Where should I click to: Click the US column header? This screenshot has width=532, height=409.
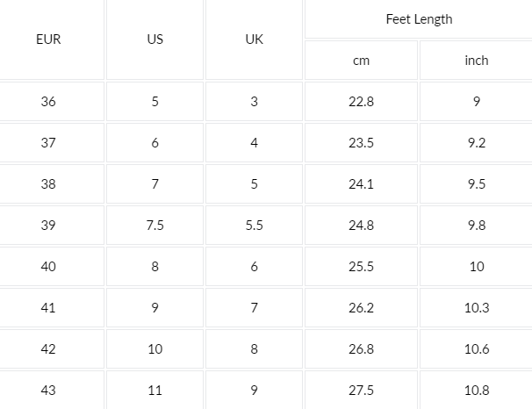pyautogui.click(x=155, y=40)
